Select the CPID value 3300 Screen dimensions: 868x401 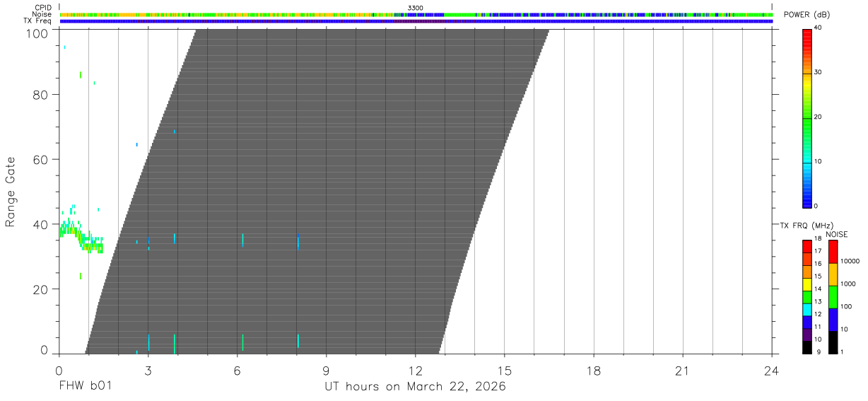pos(416,8)
